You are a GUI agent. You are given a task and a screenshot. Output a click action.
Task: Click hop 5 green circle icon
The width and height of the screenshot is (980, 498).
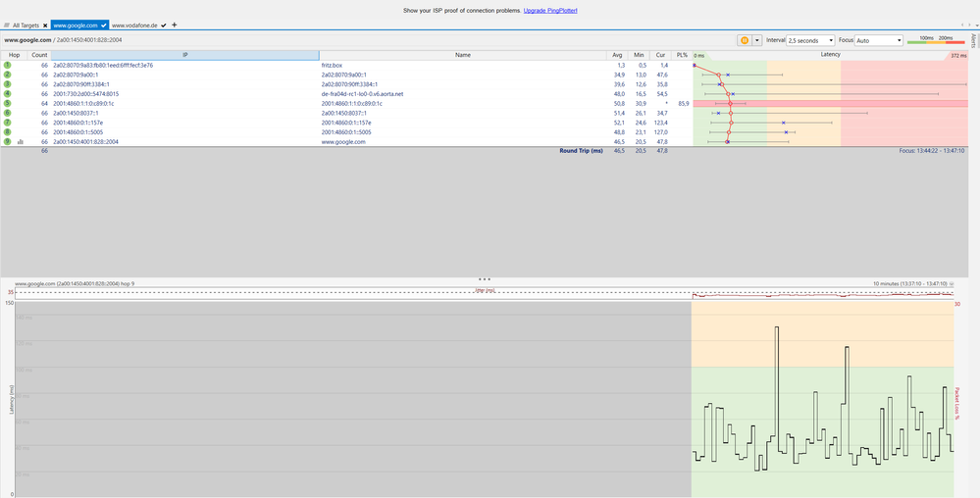8,103
